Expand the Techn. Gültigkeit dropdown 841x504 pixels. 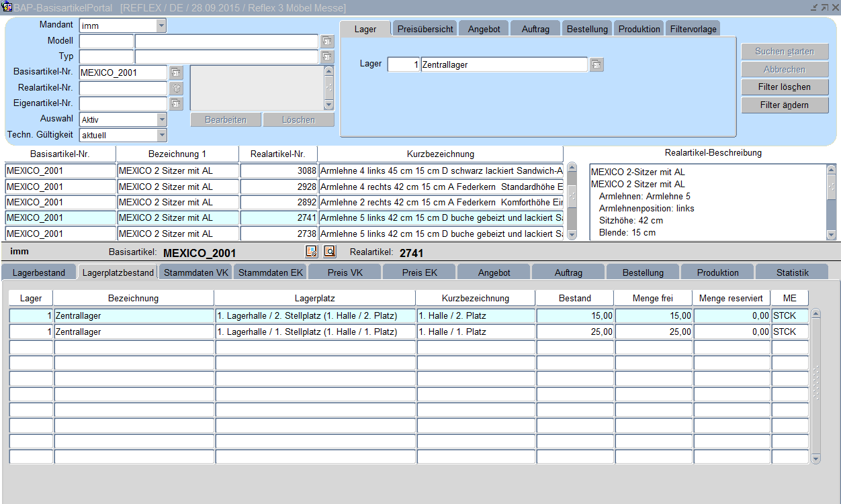click(161, 135)
